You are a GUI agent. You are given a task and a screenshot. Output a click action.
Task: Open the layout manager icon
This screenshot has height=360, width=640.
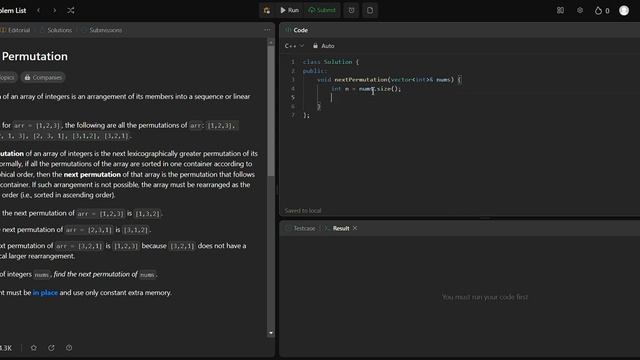click(560, 10)
